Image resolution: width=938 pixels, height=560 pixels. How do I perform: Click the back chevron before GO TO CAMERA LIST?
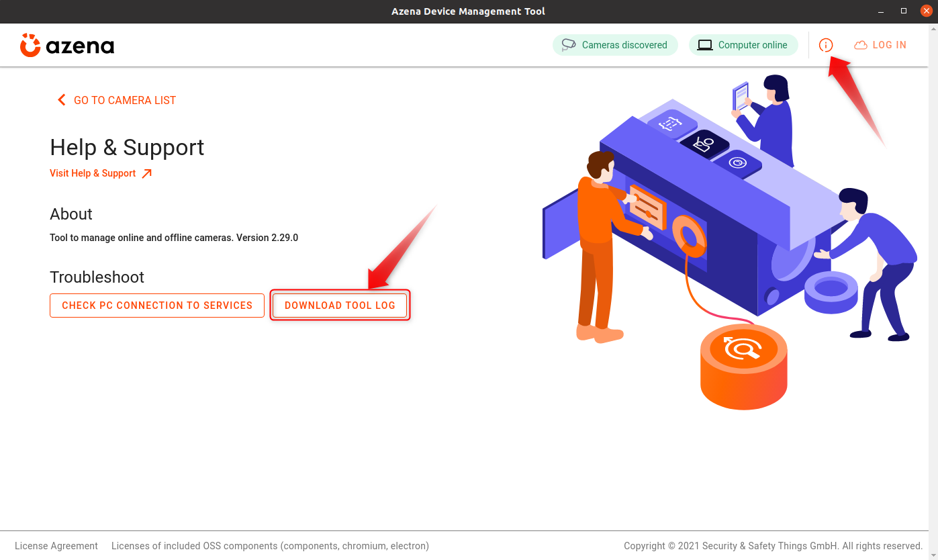pos(61,100)
